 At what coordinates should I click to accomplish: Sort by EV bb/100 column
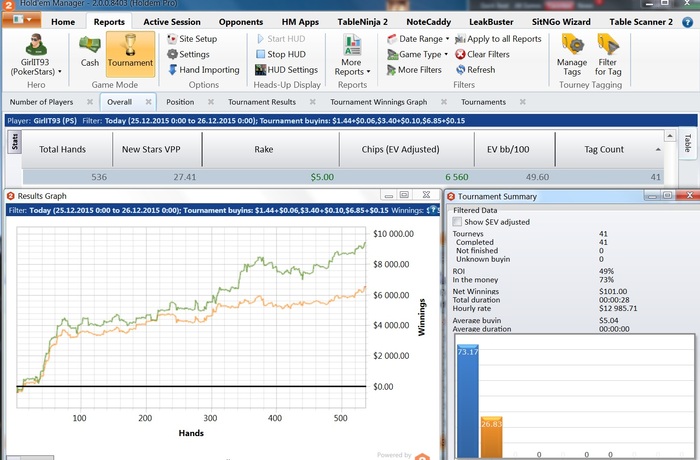pyautogui.click(x=514, y=150)
